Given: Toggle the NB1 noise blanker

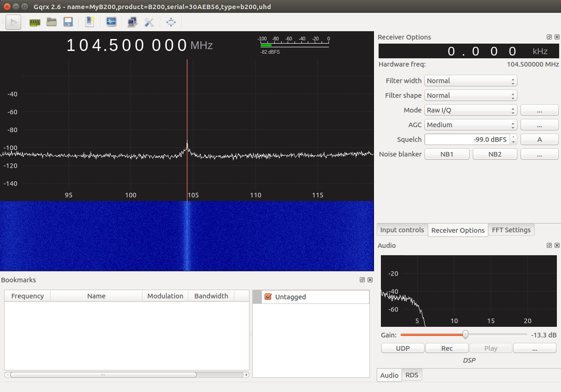Looking at the screenshot, I should 447,154.
